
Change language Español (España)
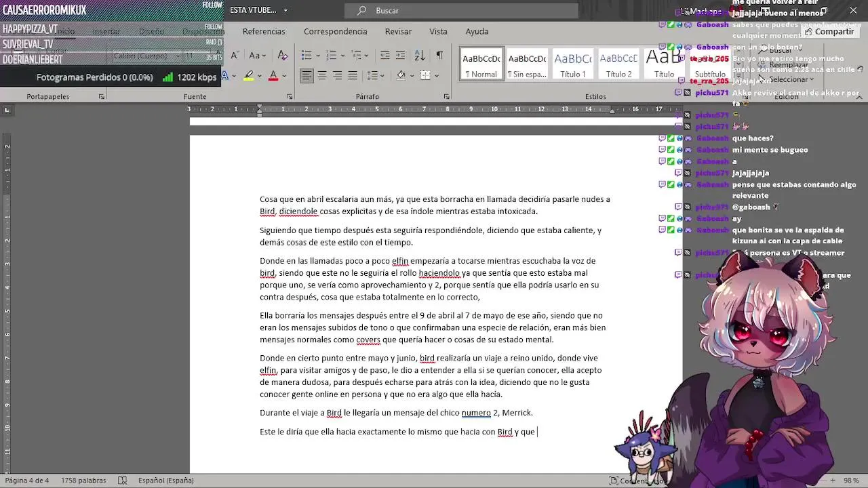[166, 480]
